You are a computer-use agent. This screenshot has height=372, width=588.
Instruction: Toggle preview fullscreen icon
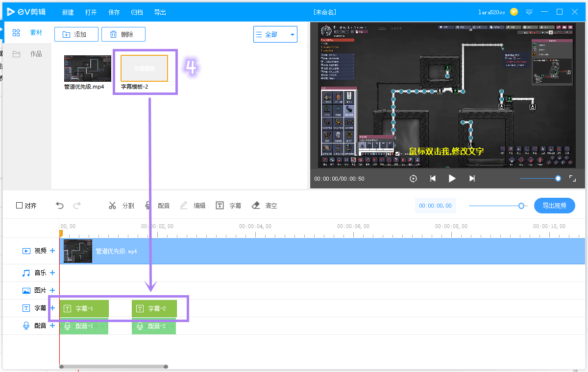[x=572, y=179]
